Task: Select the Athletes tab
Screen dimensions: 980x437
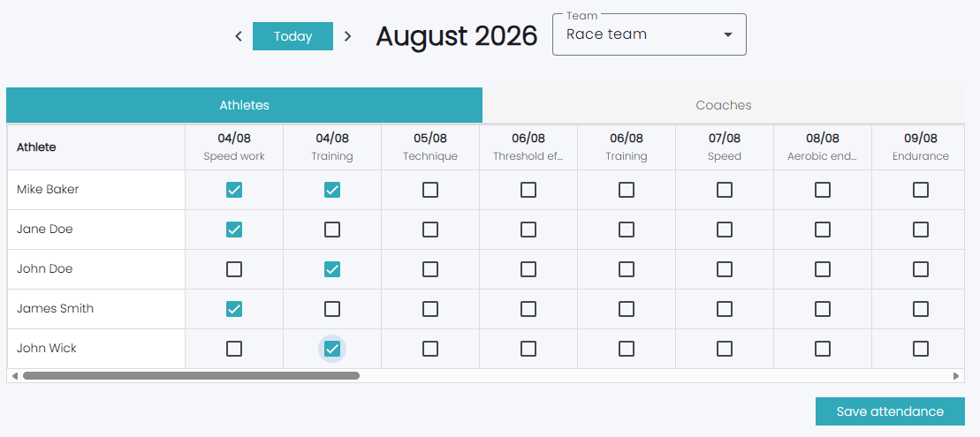Action: (245, 106)
